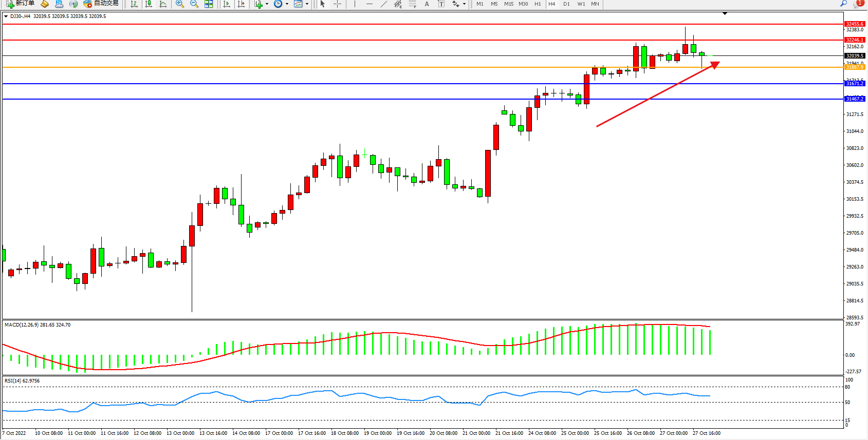Screen dimensions: 868x440
Task: Zoom in on the chart
Action: tap(180, 4)
